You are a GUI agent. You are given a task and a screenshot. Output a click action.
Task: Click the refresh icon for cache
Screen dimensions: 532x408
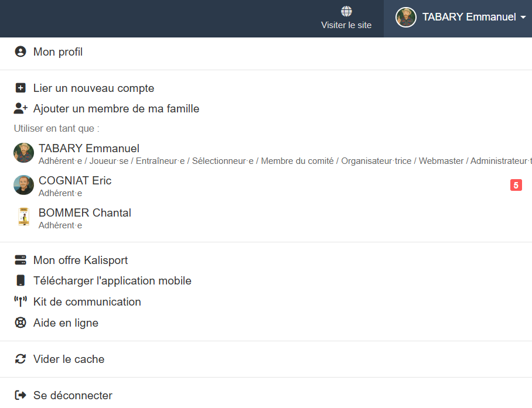(21, 359)
